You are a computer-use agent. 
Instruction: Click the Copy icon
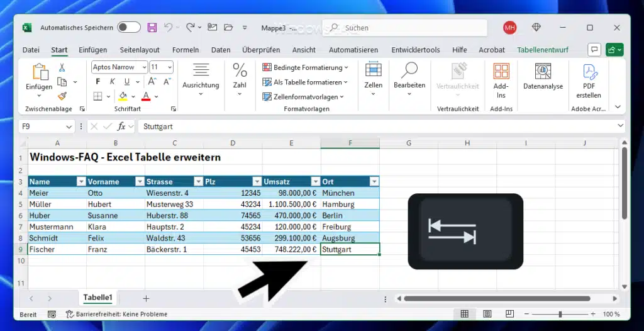(62, 82)
